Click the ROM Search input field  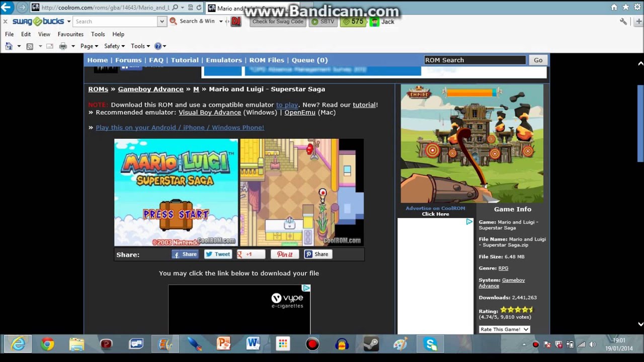475,60
